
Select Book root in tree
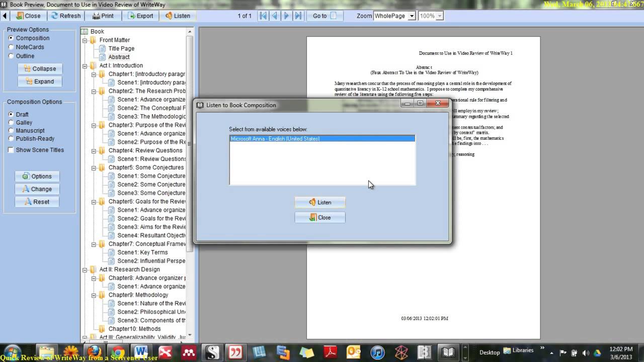coord(97,31)
